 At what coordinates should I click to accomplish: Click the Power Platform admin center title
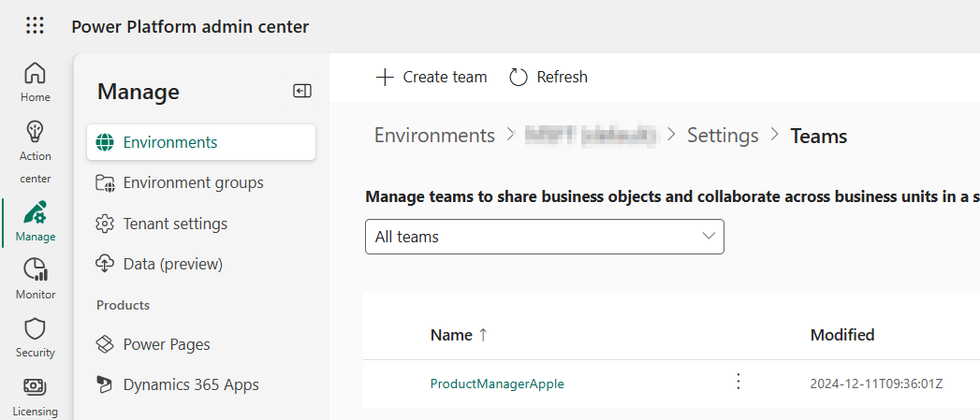pyautogui.click(x=190, y=27)
